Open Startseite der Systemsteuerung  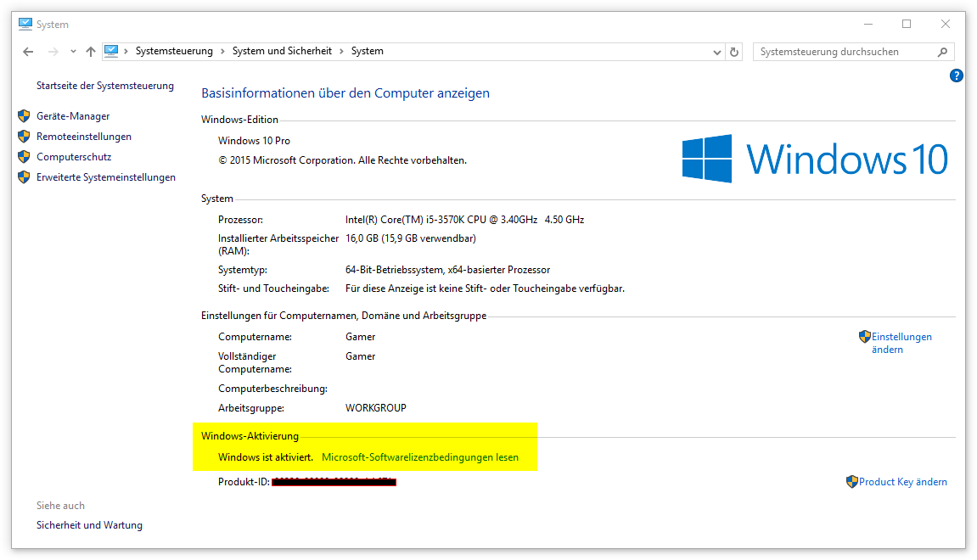[105, 86]
